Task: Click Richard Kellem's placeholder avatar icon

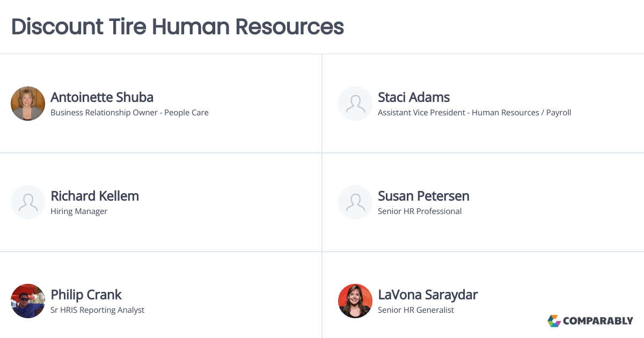Action: point(28,202)
